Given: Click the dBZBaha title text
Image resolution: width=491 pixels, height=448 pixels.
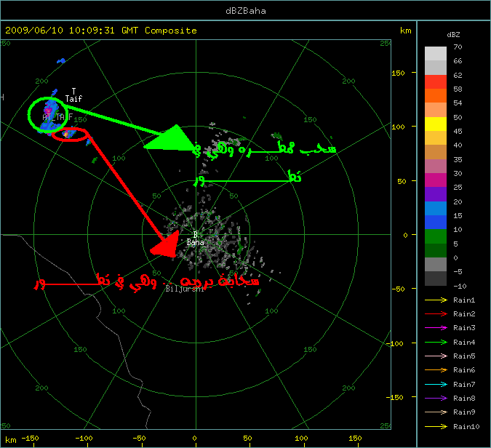Looking at the screenshot, I should pos(246,11).
